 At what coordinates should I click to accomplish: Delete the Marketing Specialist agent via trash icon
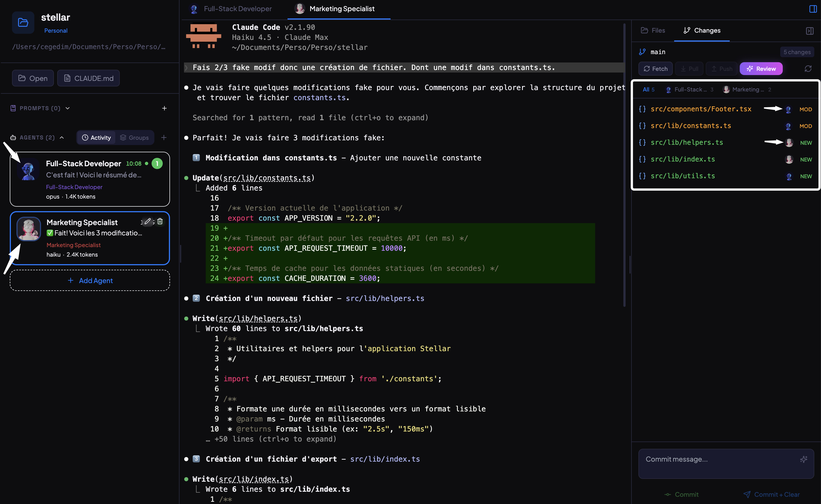tap(160, 221)
